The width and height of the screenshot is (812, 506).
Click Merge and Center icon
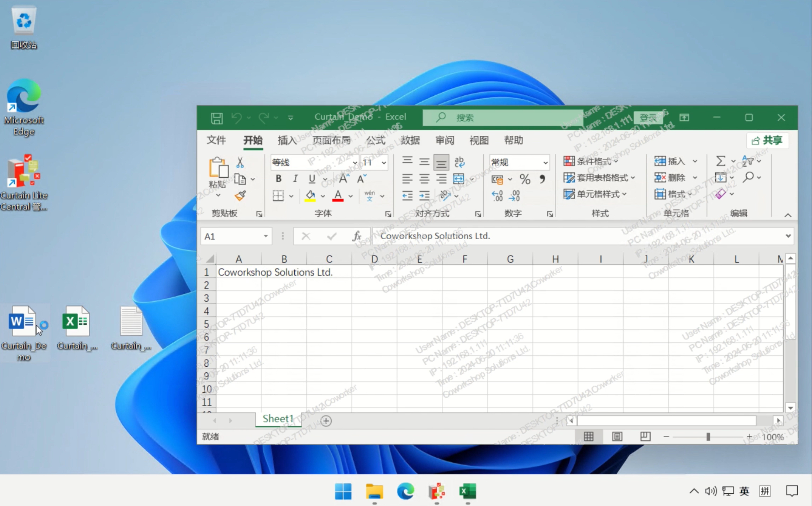tap(458, 179)
